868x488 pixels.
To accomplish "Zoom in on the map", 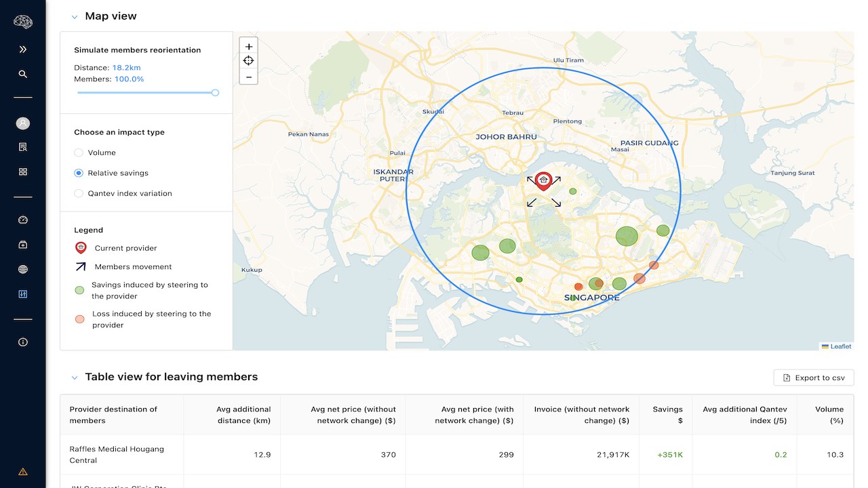I will coord(249,47).
